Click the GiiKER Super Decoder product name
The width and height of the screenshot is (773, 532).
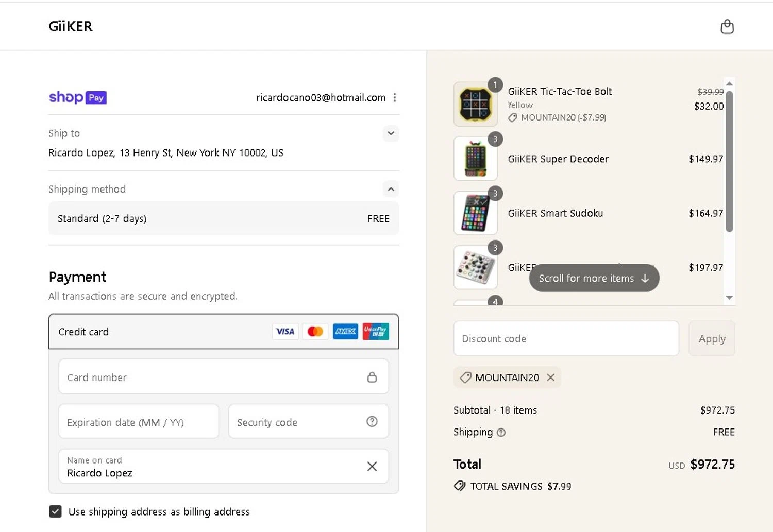(558, 159)
